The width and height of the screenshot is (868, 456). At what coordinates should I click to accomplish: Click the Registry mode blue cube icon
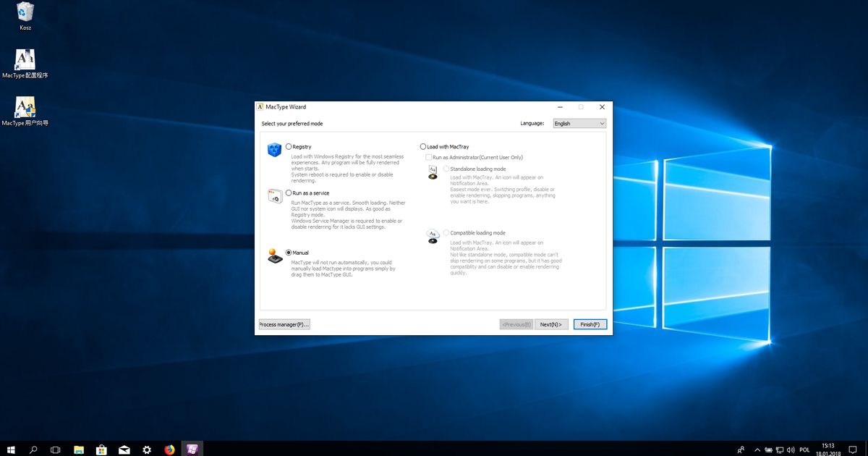point(273,150)
